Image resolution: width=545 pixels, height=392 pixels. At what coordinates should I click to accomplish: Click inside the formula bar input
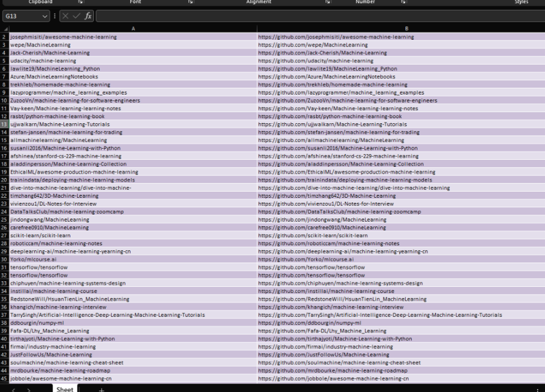320,16
